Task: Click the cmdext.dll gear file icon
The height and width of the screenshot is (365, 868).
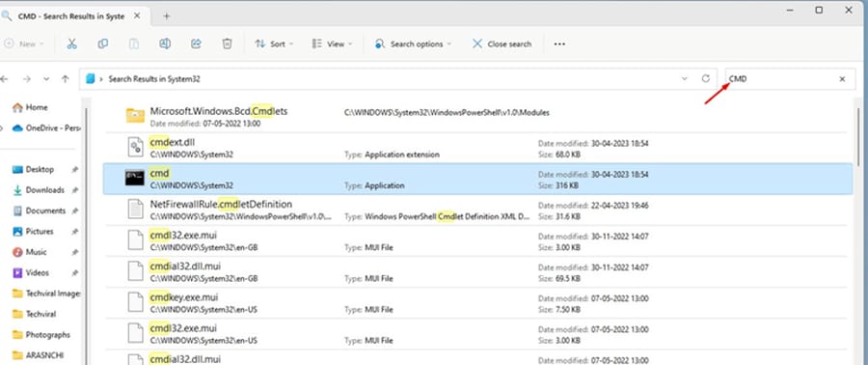Action: click(135, 147)
